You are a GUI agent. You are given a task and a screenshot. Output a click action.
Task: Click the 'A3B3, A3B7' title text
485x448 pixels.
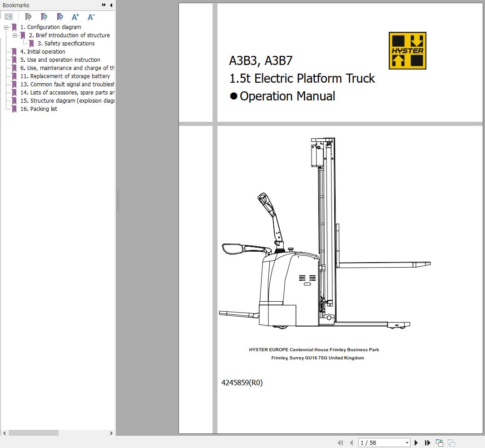261,60
